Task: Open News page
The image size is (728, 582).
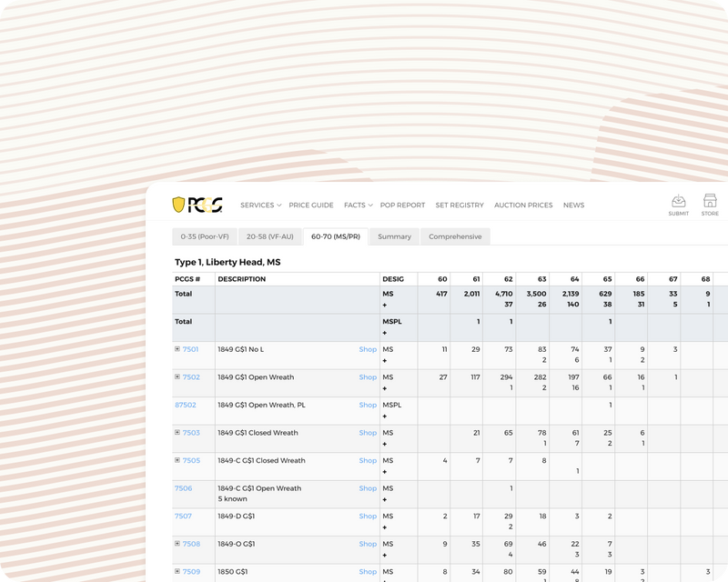Action: [x=574, y=206]
